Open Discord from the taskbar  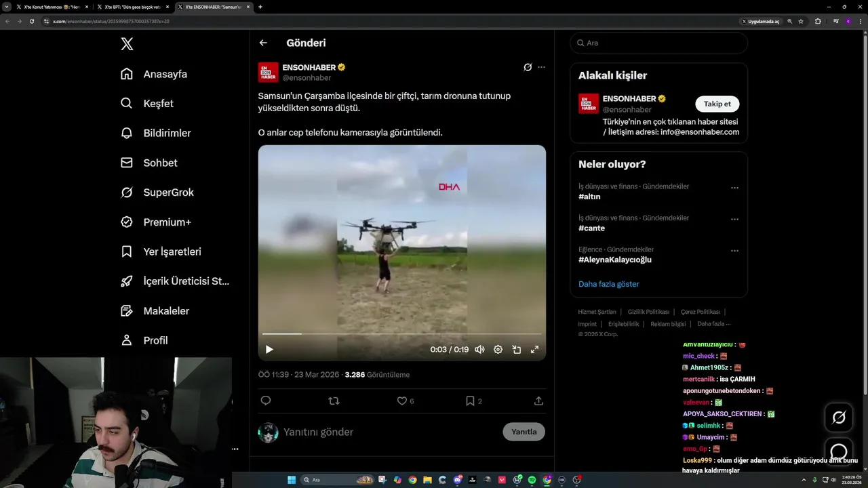tap(458, 480)
